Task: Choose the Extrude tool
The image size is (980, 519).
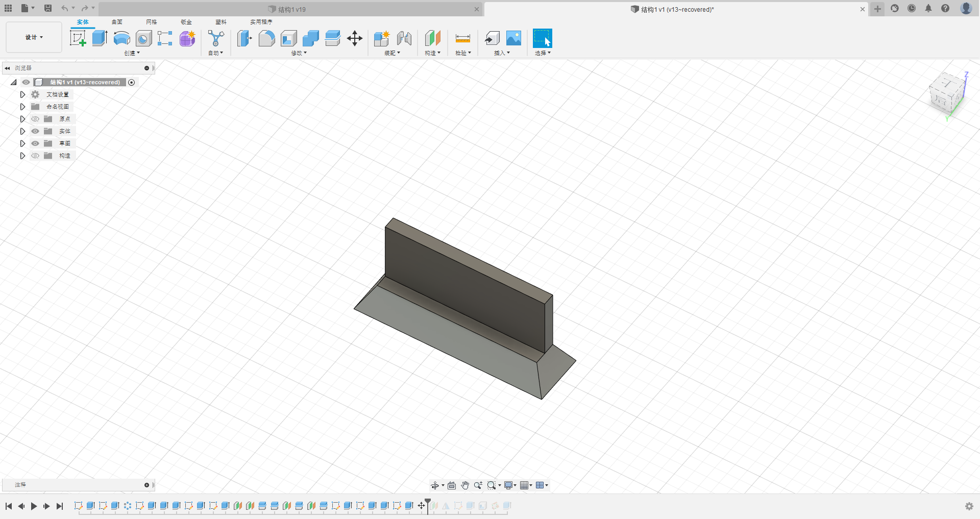Action: click(x=100, y=38)
